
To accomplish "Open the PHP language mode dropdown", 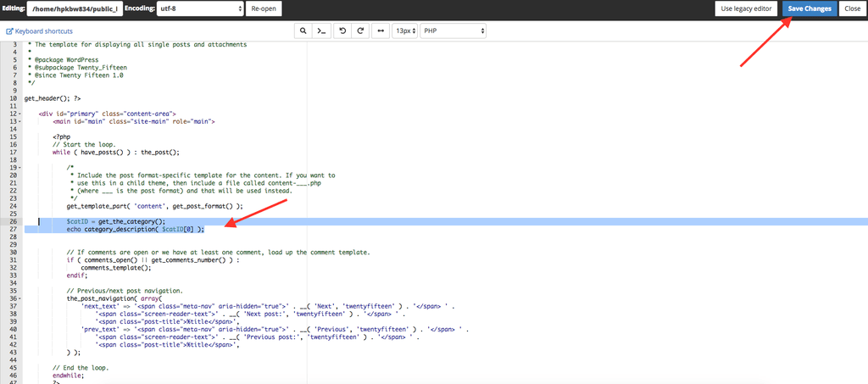I will coord(453,31).
